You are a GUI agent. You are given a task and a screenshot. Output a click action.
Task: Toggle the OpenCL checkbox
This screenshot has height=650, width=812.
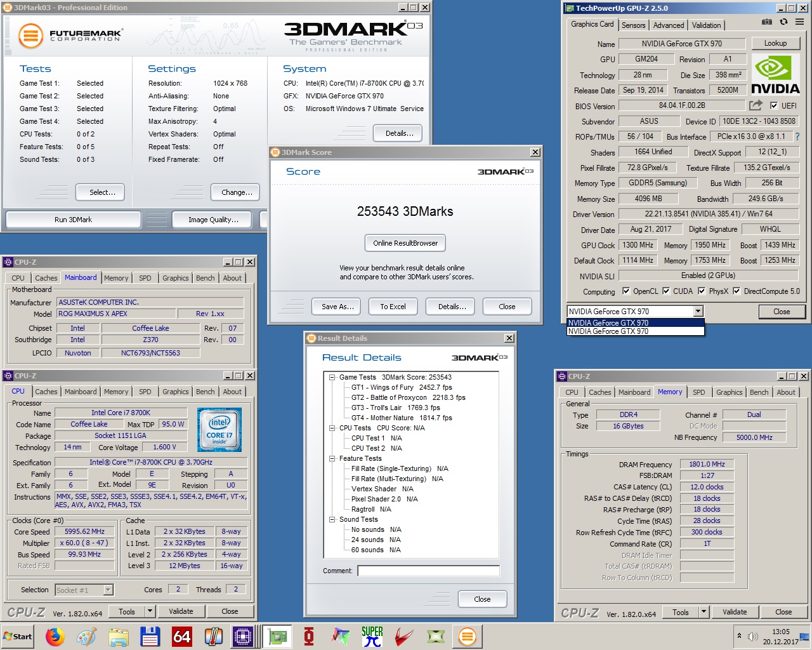tap(626, 291)
